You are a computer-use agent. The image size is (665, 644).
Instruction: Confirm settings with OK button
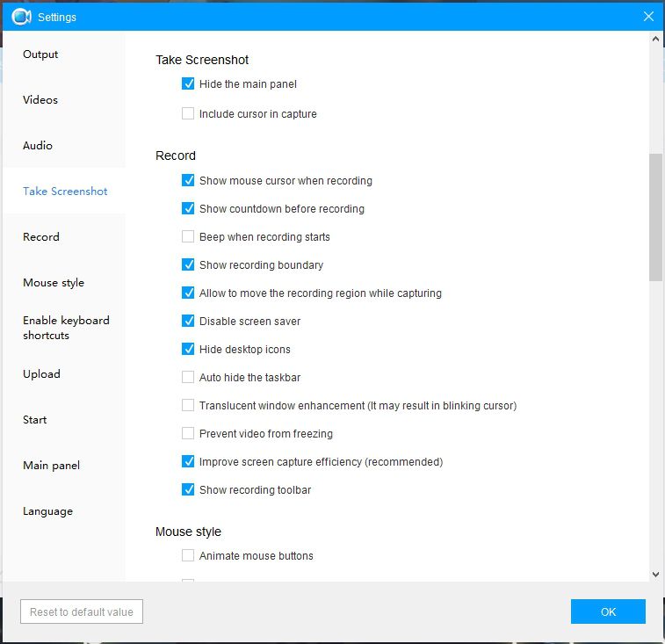pyautogui.click(x=608, y=611)
